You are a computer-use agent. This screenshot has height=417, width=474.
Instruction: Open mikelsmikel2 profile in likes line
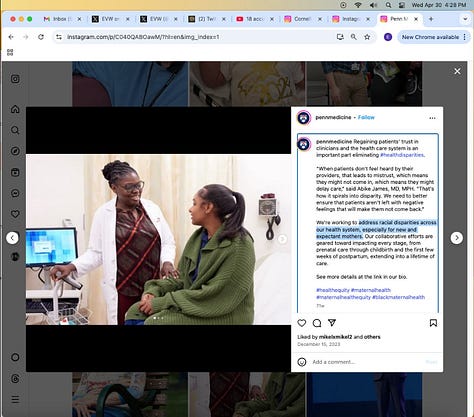coord(335,337)
